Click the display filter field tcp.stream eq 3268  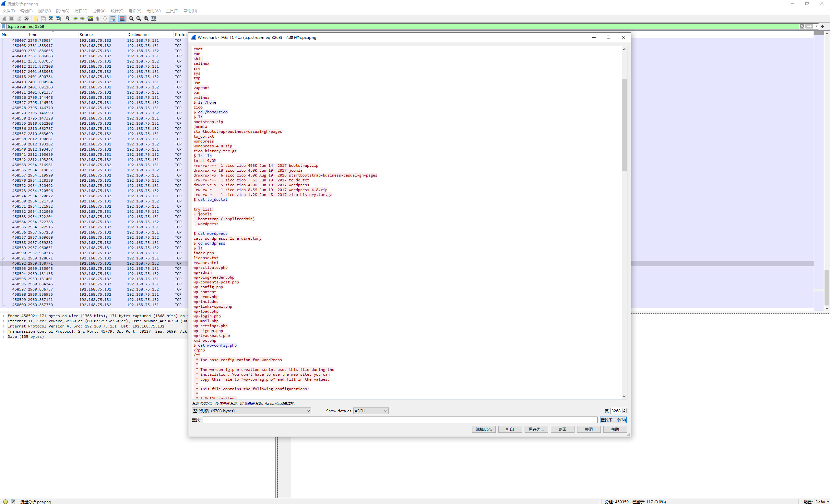403,26
